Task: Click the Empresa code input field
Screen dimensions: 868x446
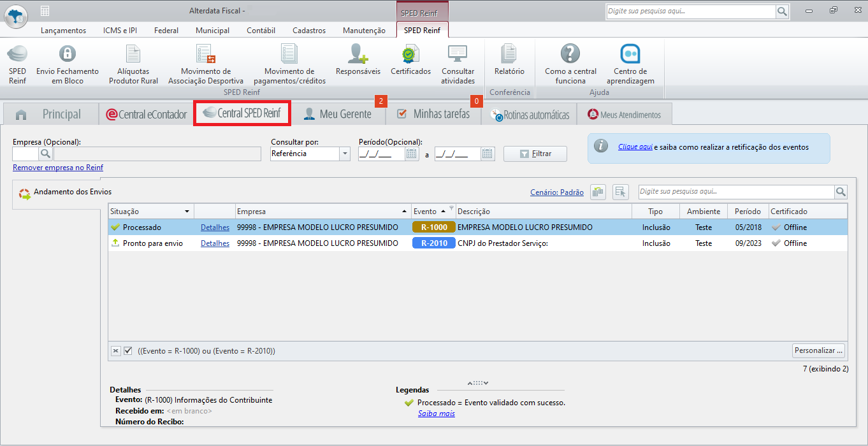Action: click(x=25, y=154)
